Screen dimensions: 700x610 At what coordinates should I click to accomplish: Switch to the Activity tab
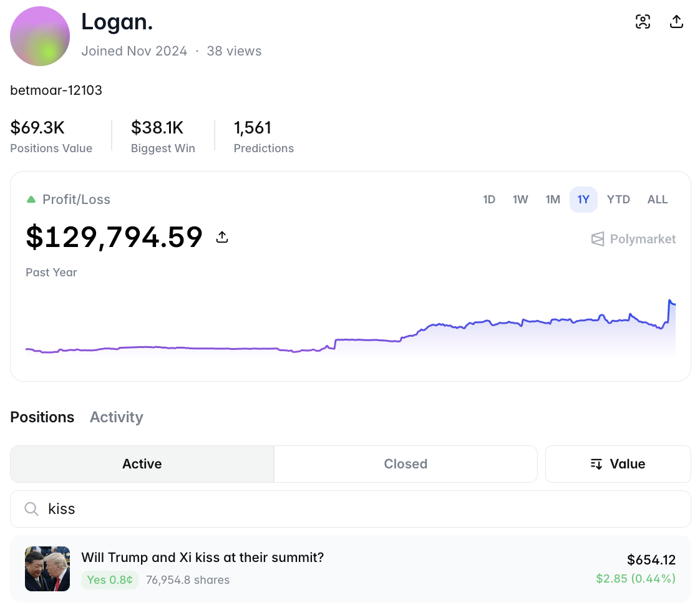(117, 417)
